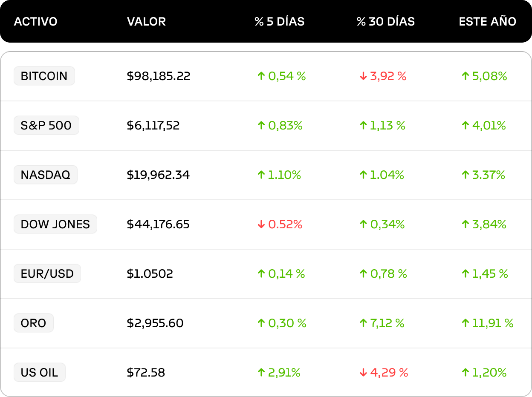Click the green up arrow beside EUR/USD 0,78 %
The image size is (532, 397).
pos(363,274)
